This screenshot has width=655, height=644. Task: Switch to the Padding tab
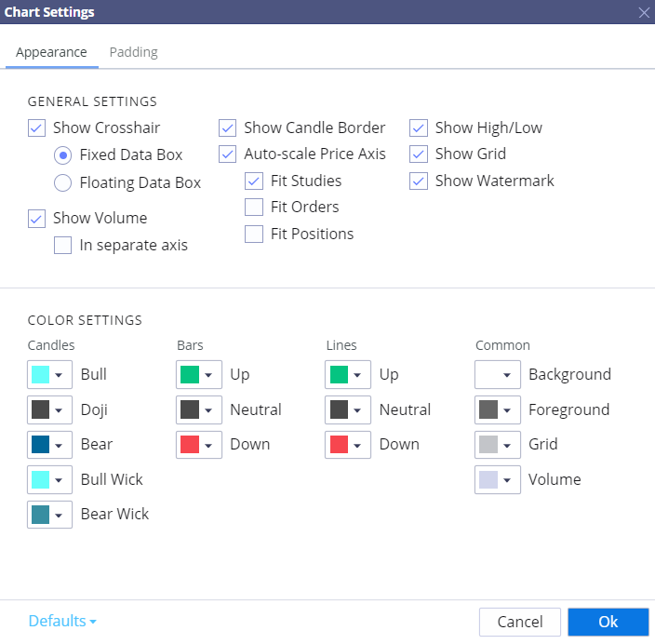coord(134,52)
